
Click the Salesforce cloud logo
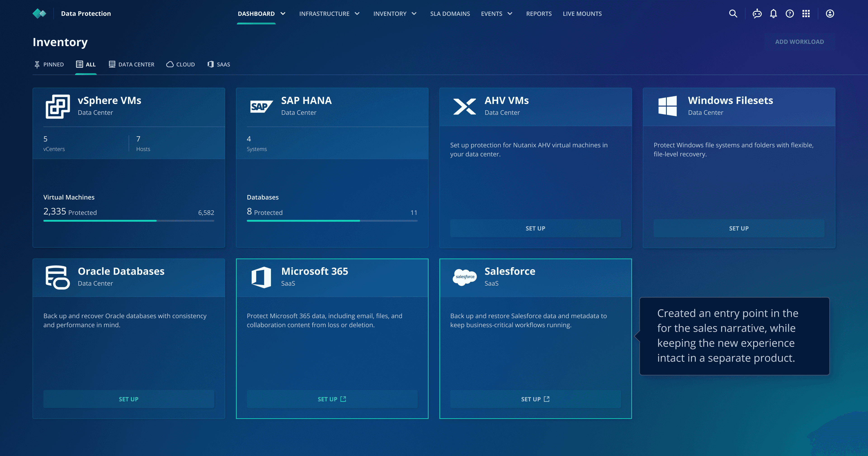coord(465,277)
